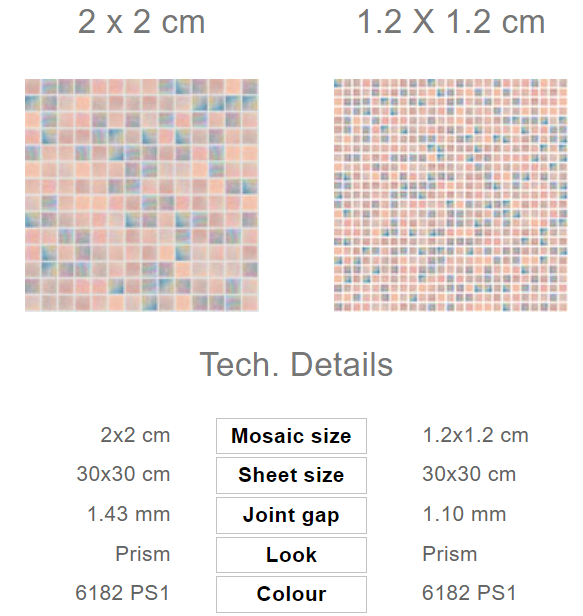Select the 1.2 X 1.2 cm heading
The height and width of the screenshot is (616, 583).
[x=451, y=22]
